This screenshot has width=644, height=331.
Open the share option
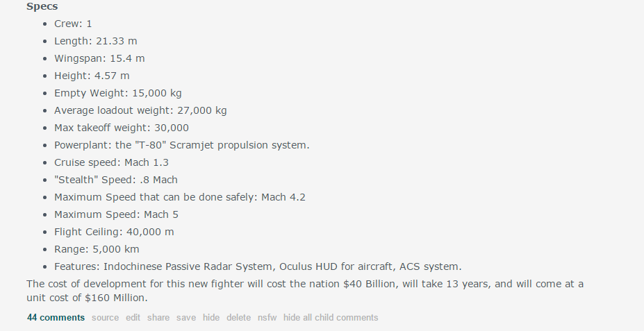(x=158, y=317)
